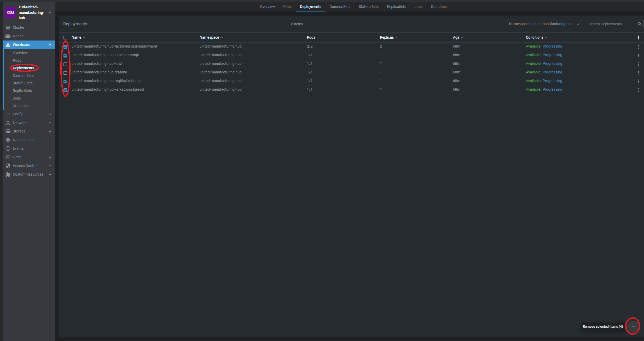Check the kowl deployment checkbox

(x=65, y=64)
